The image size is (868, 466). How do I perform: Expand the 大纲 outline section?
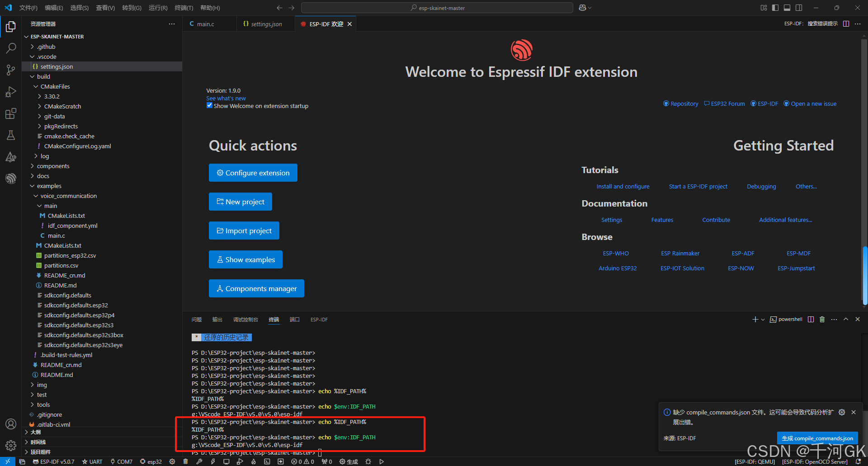[x=102, y=432]
